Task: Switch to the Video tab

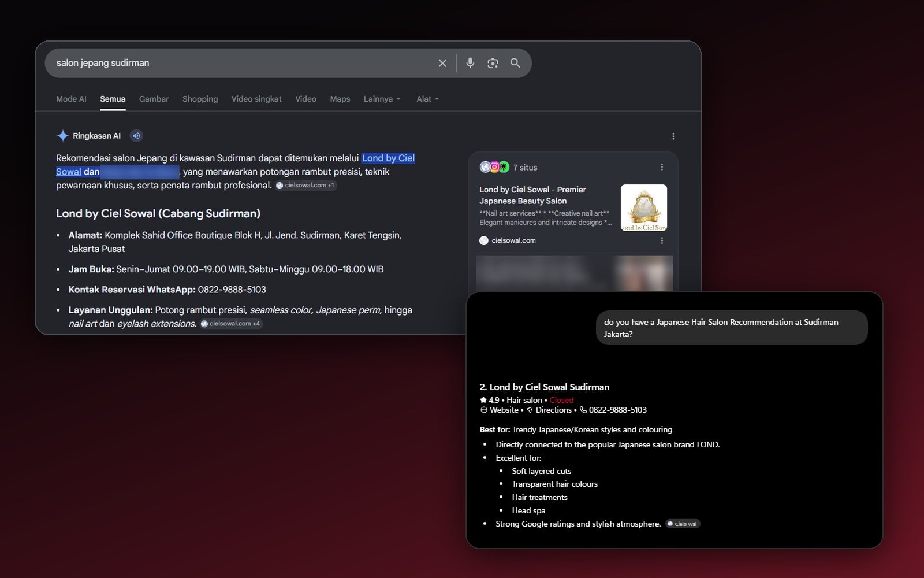Action: pyautogui.click(x=305, y=99)
